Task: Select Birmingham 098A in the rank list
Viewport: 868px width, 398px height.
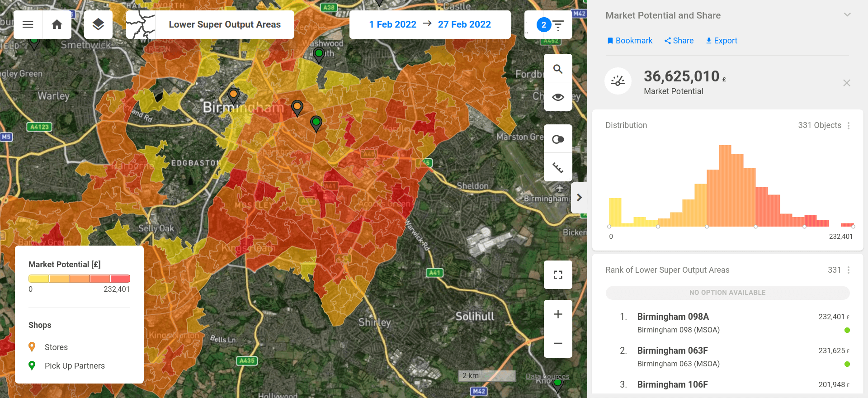Action: [727, 322]
